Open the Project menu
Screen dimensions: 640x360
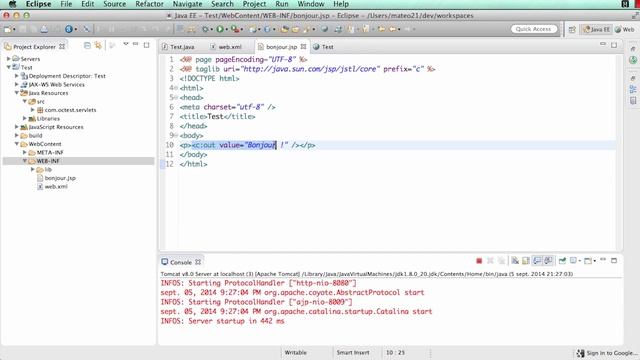(254, 4)
